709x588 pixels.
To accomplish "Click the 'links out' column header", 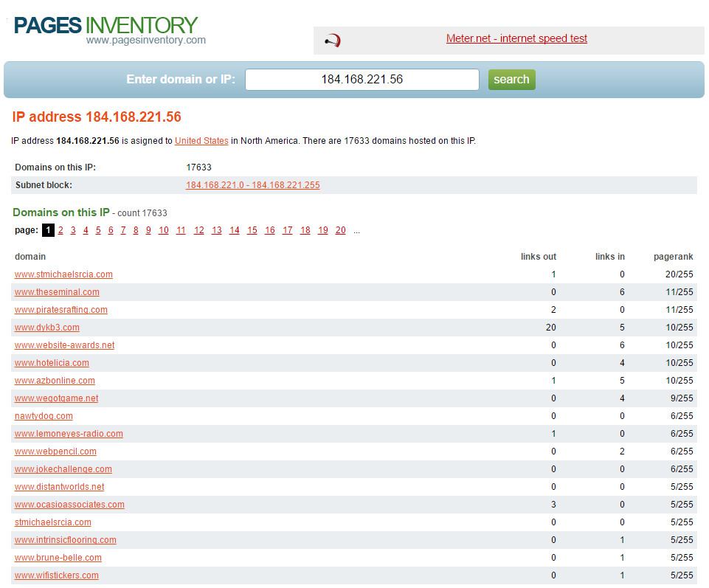I will point(538,257).
